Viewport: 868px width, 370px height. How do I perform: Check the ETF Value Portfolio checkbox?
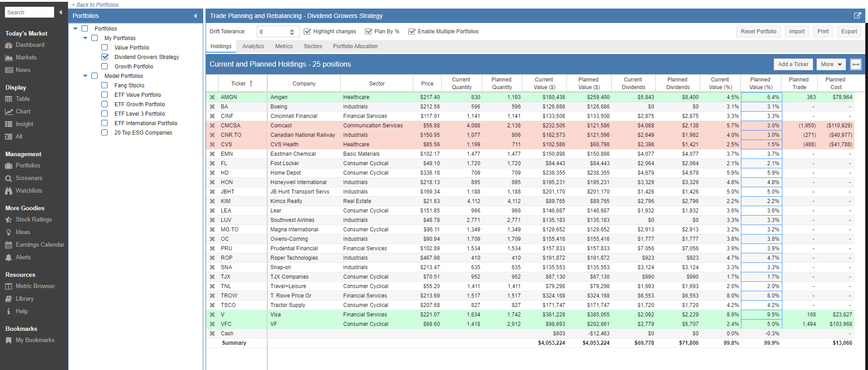pyautogui.click(x=105, y=95)
